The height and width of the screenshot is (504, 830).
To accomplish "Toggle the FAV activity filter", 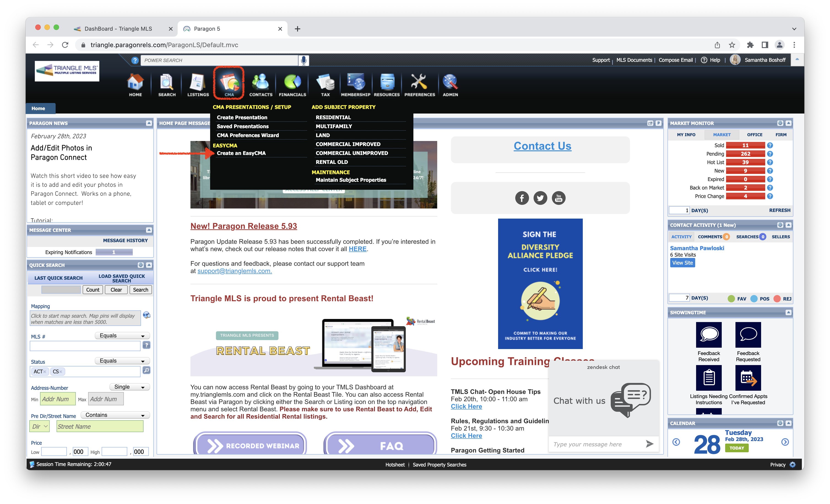I will [737, 298].
